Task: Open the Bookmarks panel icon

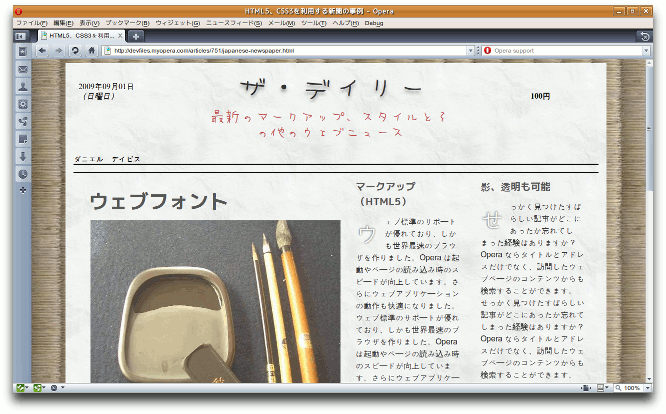Action: (x=23, y=51)
